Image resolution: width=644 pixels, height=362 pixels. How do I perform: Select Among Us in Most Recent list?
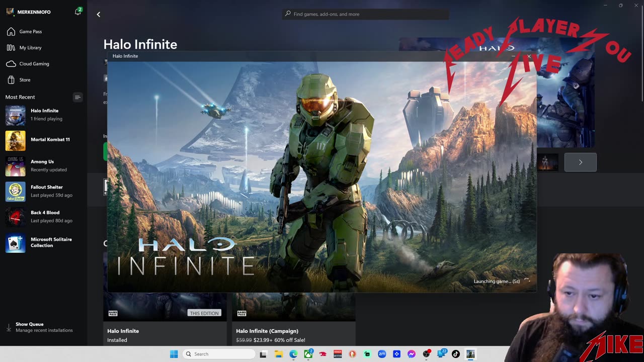[43, 165]
